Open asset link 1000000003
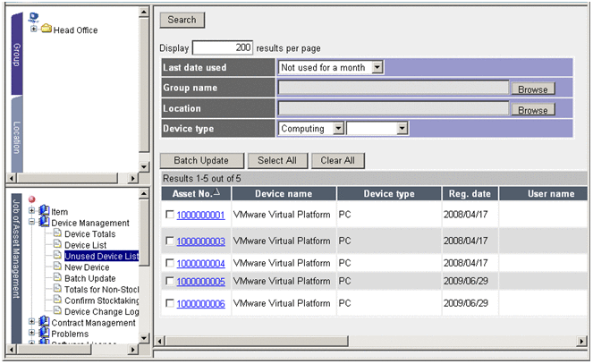 200,241
